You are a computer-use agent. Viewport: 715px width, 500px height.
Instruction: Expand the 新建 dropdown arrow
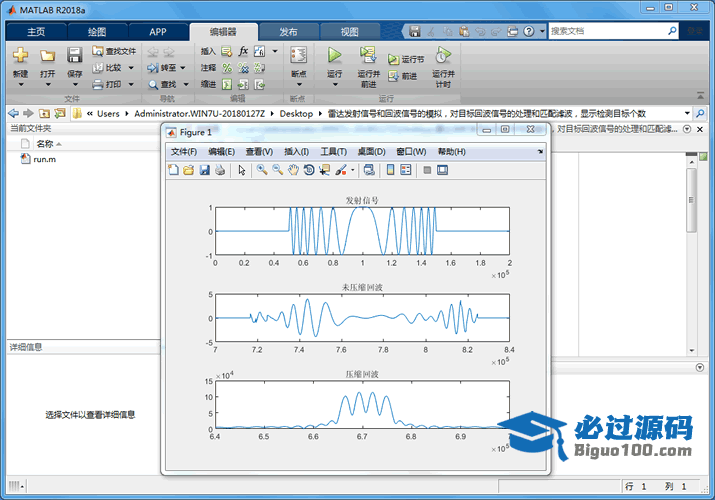[21, 85]
